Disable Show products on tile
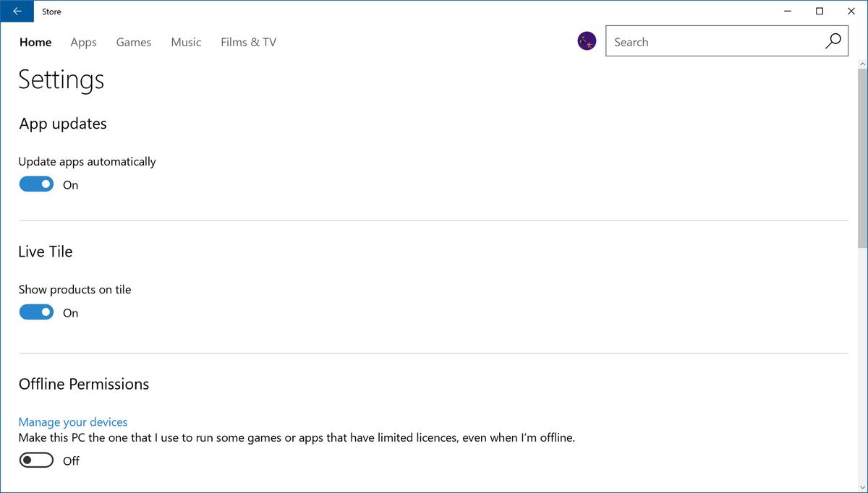 (36, 312)
